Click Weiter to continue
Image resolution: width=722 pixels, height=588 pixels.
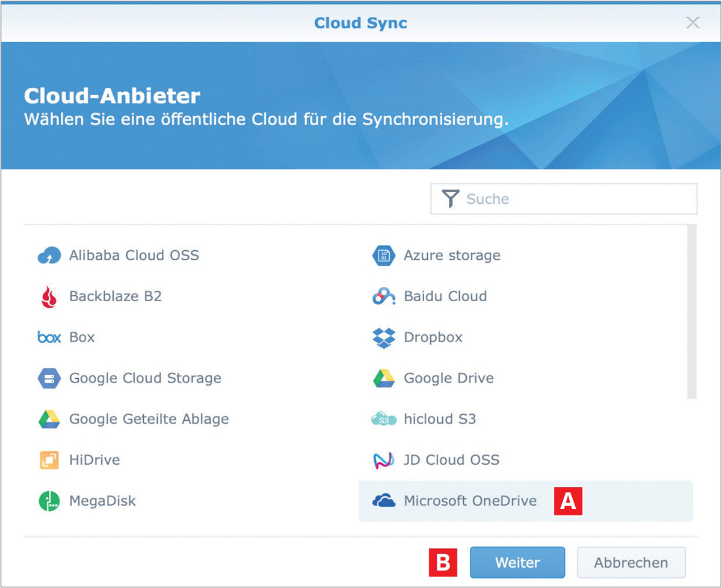click(517, 563)
